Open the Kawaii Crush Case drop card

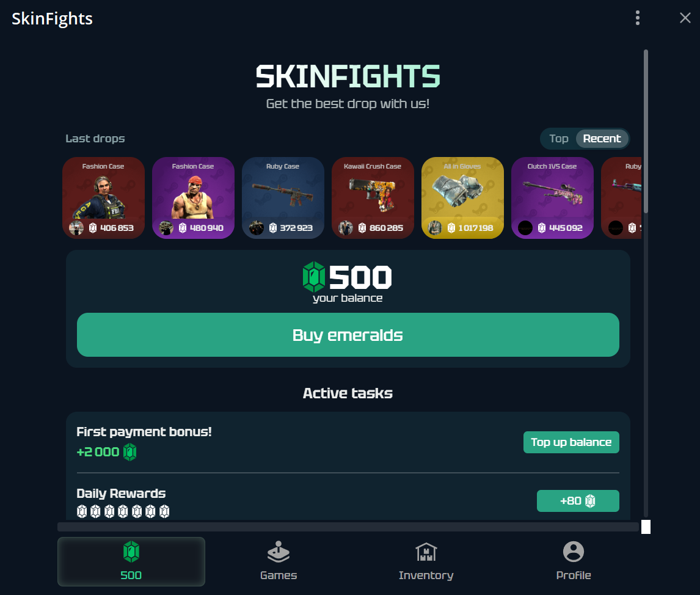coord(373,198)
